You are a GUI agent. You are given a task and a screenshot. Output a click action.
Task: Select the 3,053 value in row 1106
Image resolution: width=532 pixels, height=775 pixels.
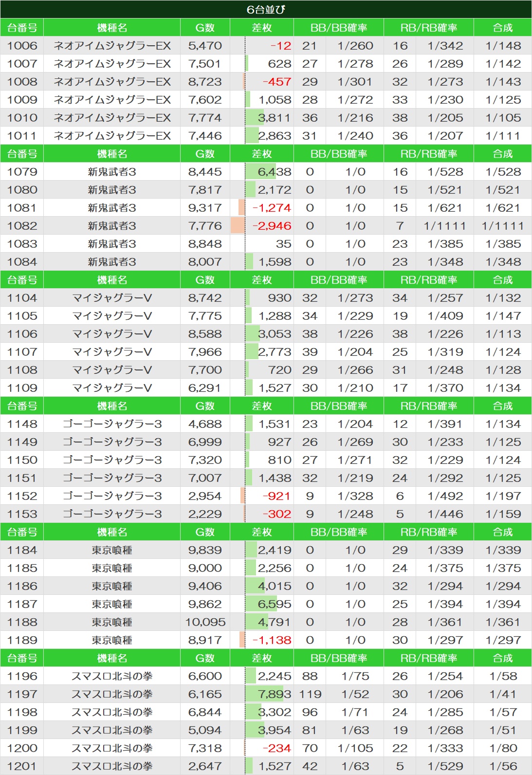(275, 334)
